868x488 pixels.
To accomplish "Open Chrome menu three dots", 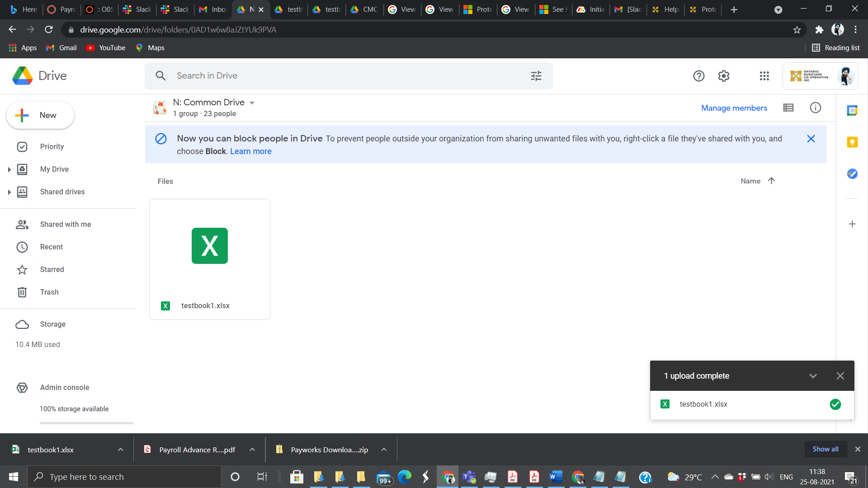I will [855, 30].
